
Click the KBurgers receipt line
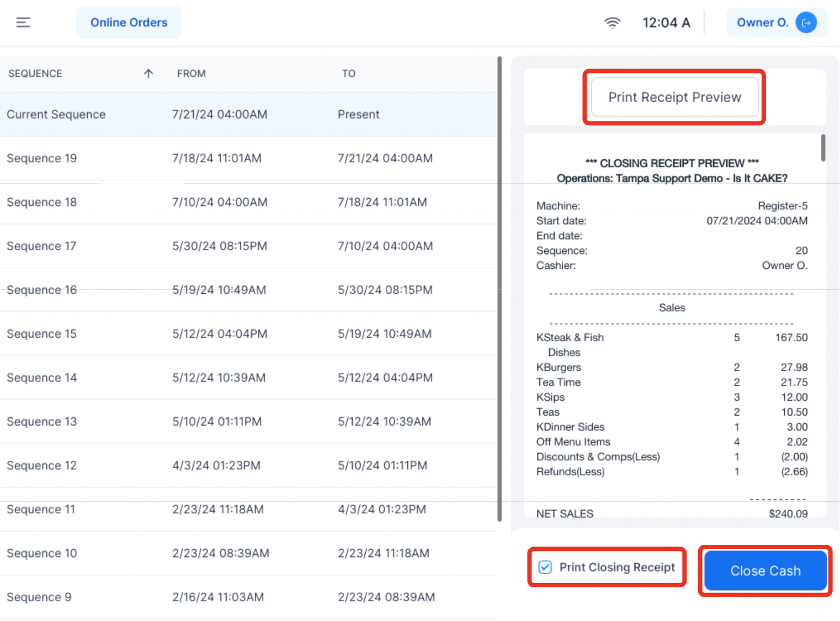coord(672,367)
